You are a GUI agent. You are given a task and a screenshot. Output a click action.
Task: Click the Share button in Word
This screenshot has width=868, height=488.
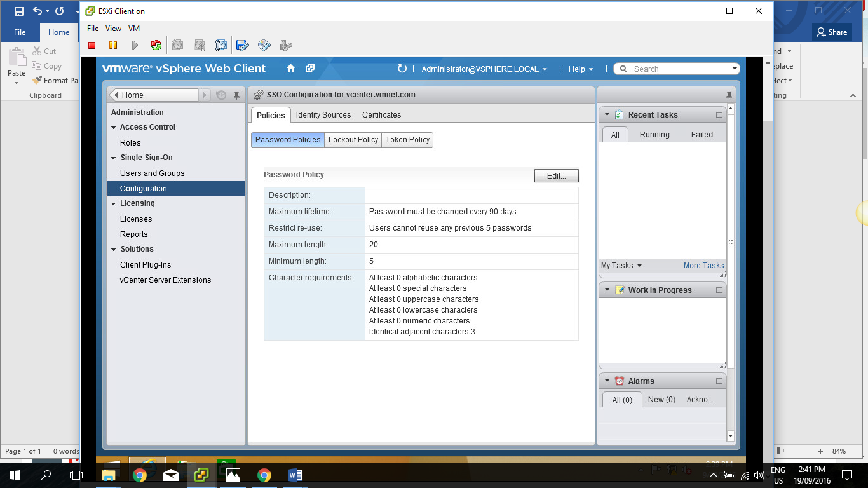point(832,32)
